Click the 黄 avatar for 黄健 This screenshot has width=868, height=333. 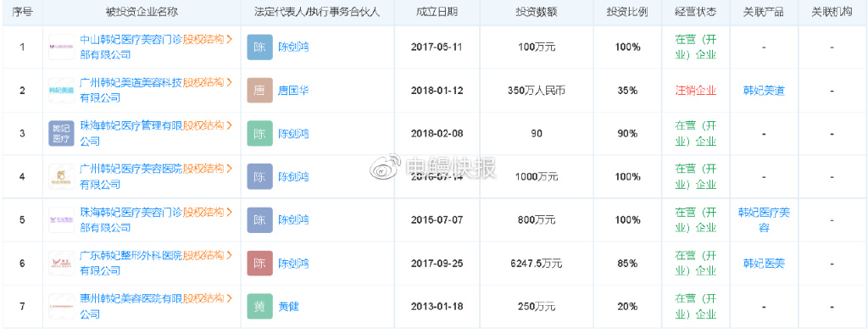(259, 306)
